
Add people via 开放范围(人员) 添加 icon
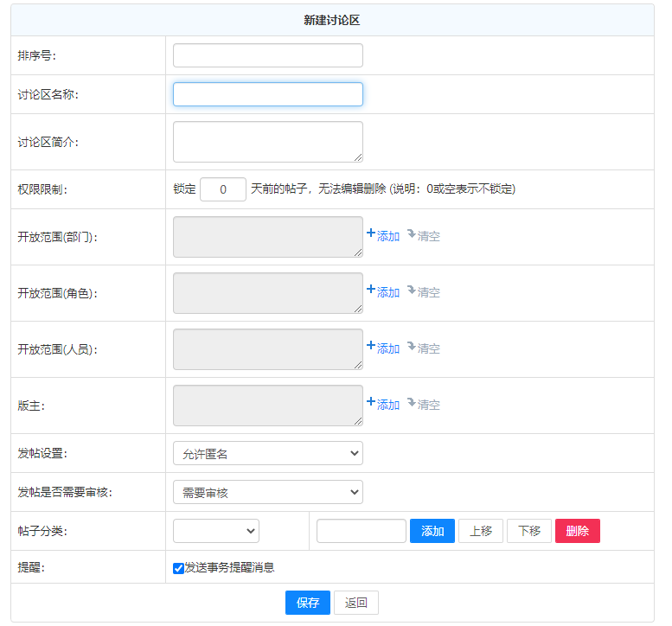point(371,346)
